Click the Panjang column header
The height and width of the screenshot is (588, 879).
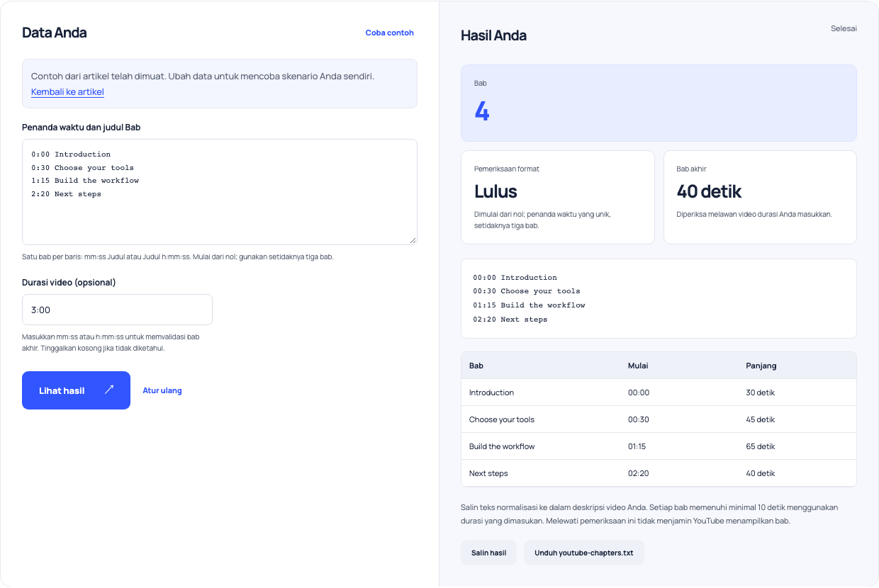[761, 366]
